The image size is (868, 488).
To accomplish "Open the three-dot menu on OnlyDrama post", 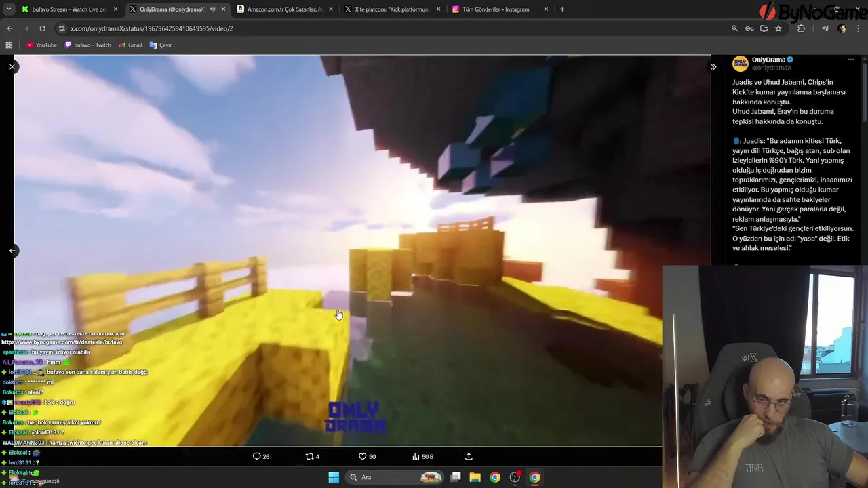I will pyautogui.click(x=851, y=60).
